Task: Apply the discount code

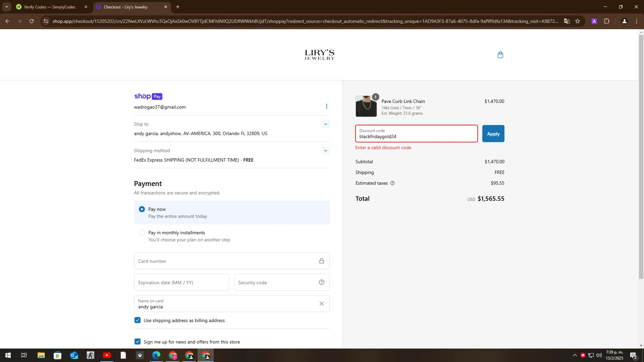Action: [x=493, y=134]
